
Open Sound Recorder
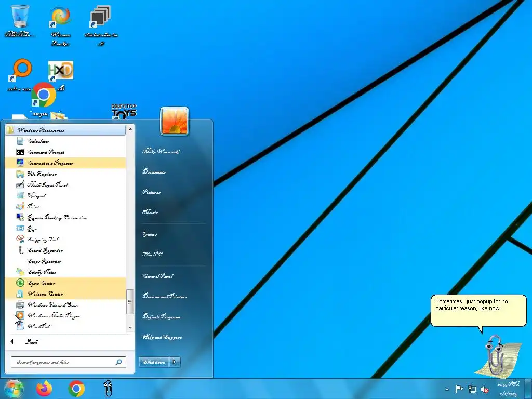tap(65, 250)
